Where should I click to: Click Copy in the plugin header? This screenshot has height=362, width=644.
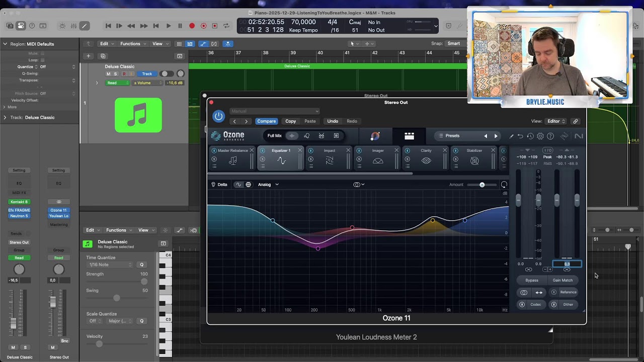coord(291,121)
